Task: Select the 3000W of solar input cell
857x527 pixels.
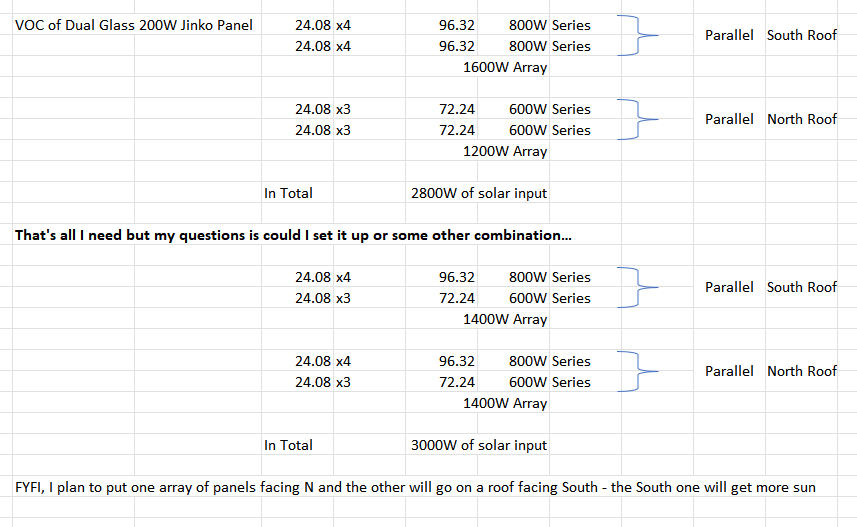Action: (x=479, y=445)
